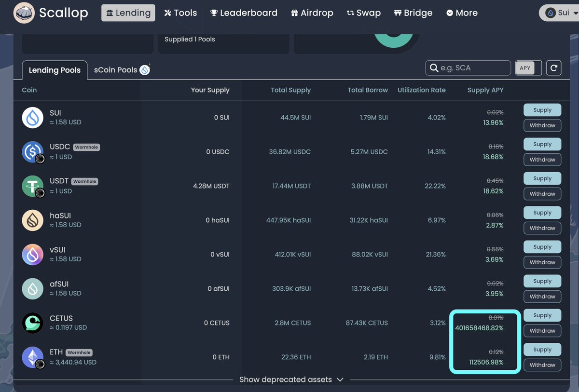Supply to the ETH pool

pyautogui.click(x=542, y=350)
